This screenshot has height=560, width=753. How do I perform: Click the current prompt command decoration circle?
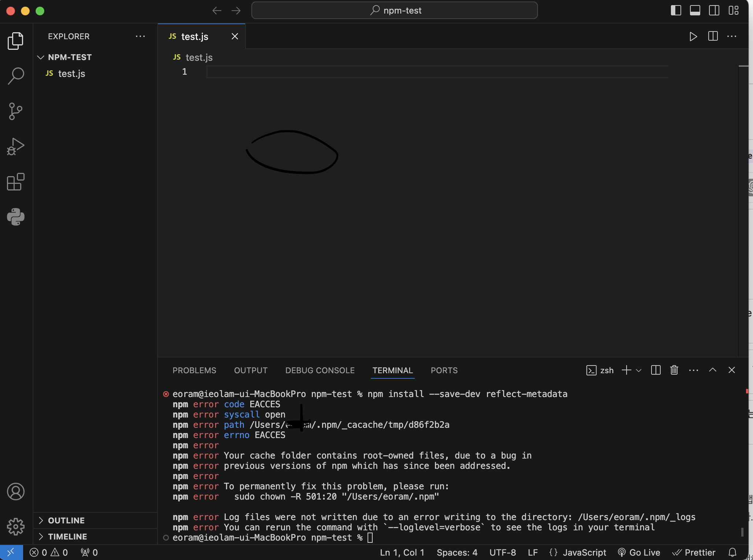click(166, 538)
